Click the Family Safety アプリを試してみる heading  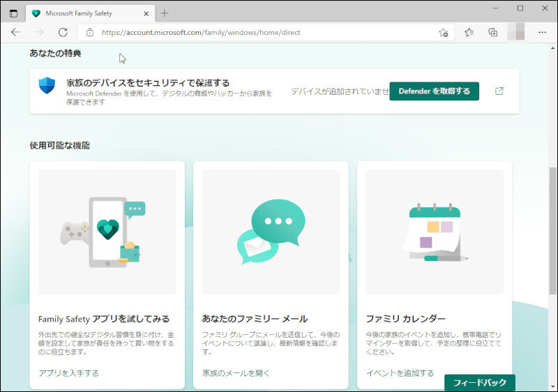104,319
